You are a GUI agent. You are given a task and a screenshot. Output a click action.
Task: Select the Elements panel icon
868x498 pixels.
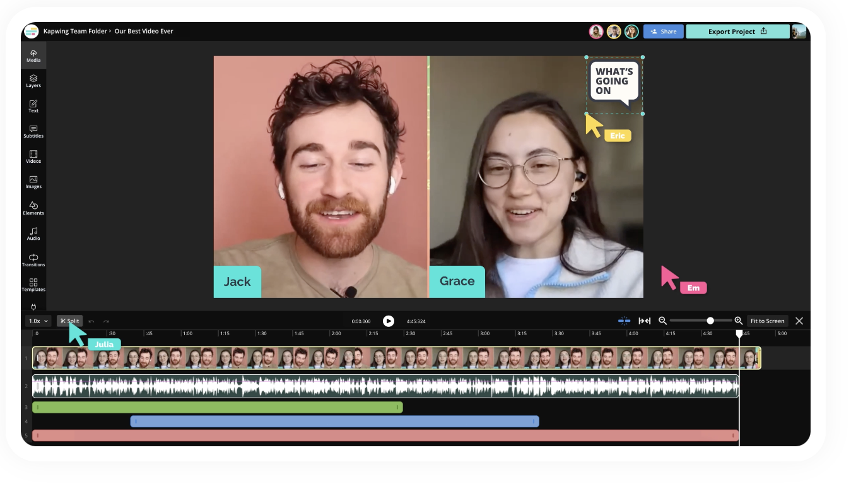pos(33,208)
